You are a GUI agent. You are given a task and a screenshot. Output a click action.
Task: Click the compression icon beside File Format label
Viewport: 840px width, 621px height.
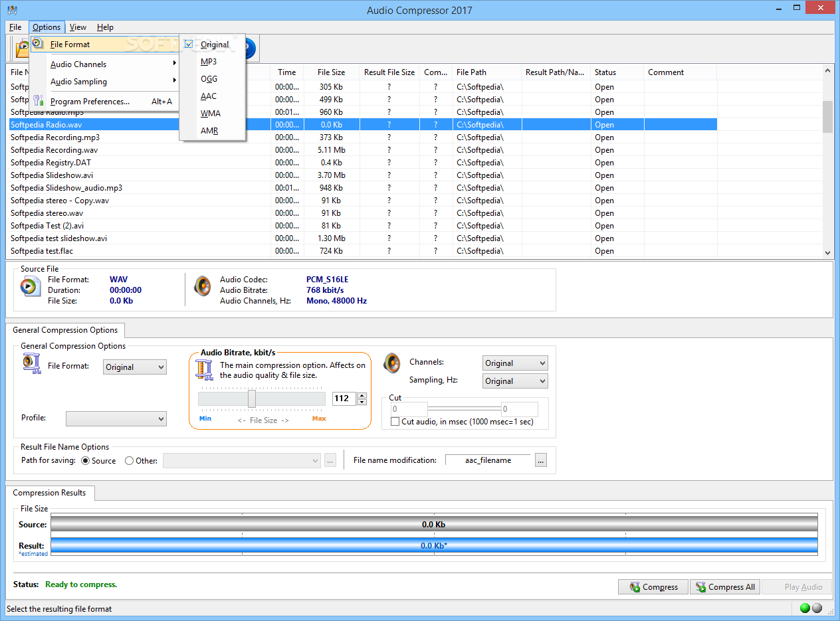pos(31,364)
